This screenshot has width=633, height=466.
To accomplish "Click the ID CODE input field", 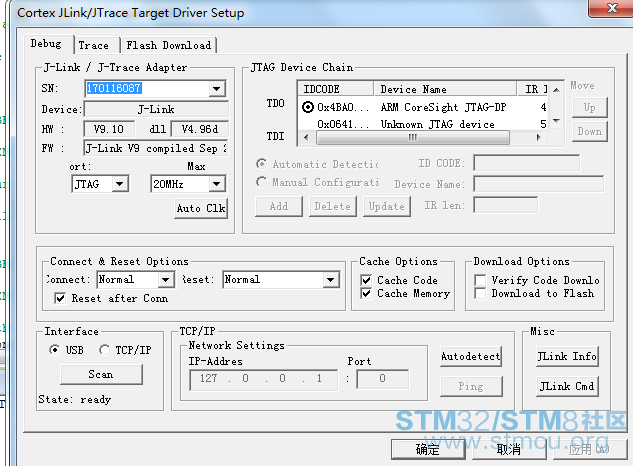I will pos(526,163).
